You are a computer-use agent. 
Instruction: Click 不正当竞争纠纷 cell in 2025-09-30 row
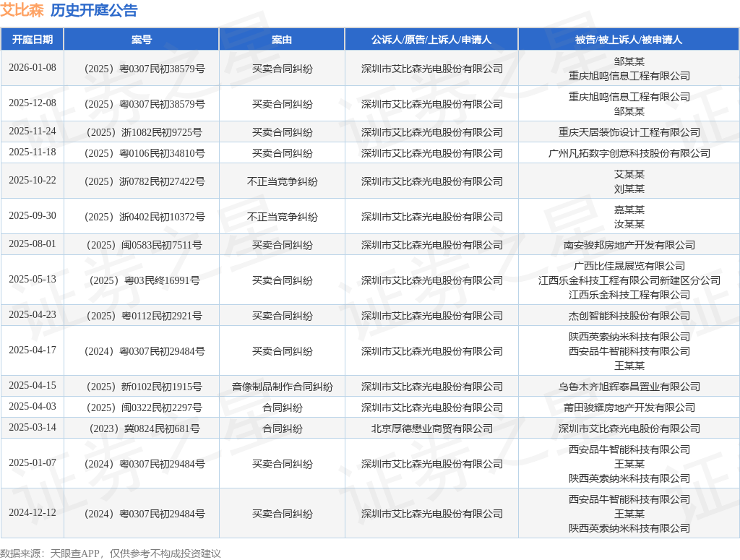pos(283,217)
